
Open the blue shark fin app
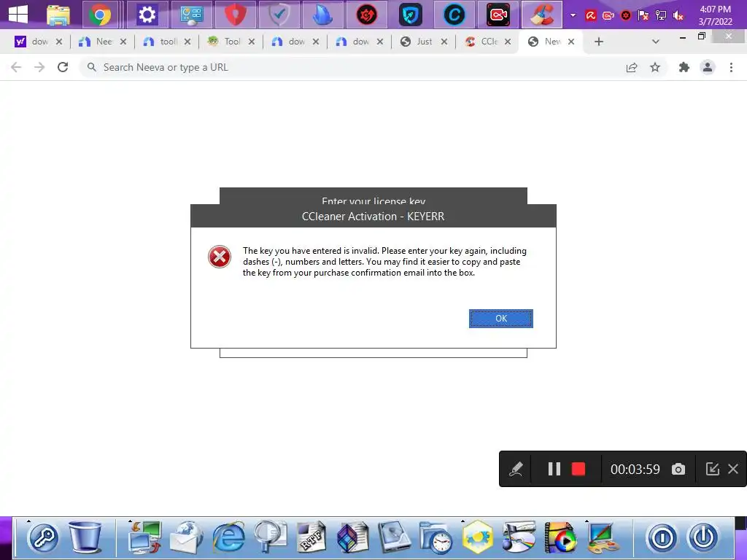323,15
